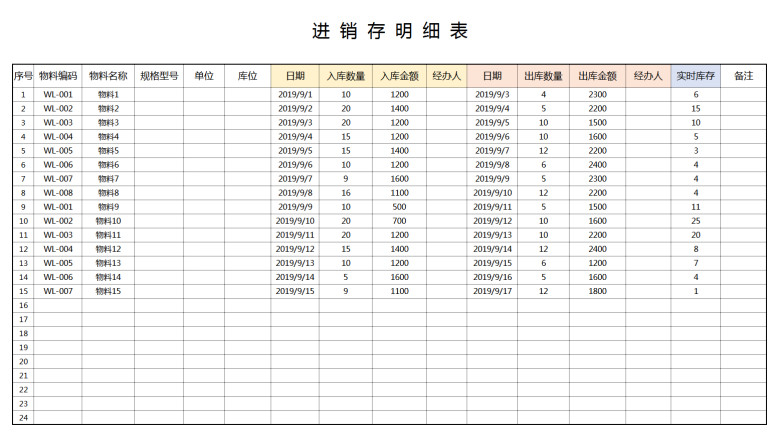Click row number 21 in 序号 column
The height and width of the screenshot is (437, 780).
click(x=23, y=376)
